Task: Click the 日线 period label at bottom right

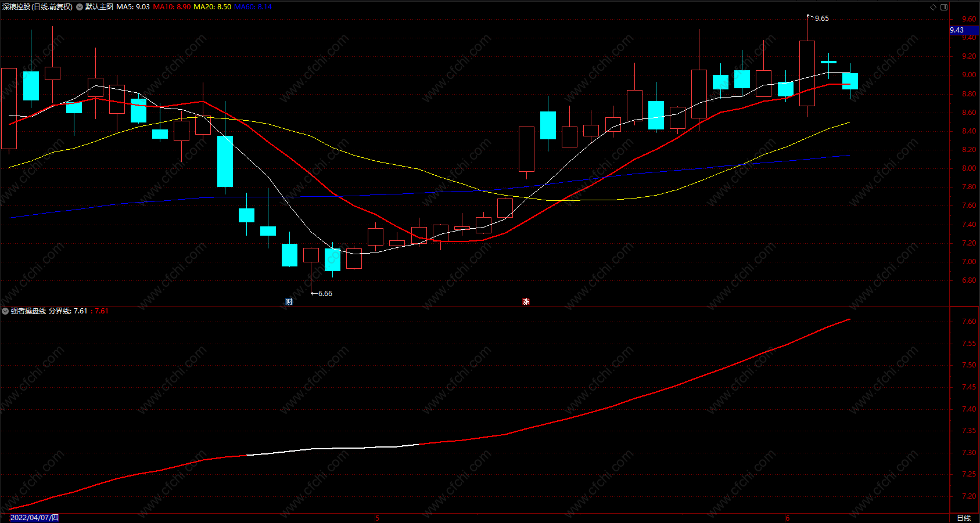Action: pos(964,518)
